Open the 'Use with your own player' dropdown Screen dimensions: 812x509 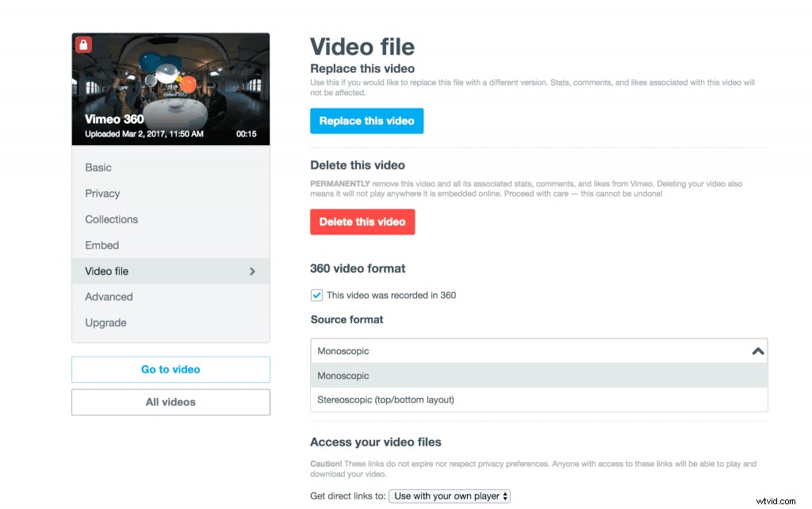tap(450, 496)
